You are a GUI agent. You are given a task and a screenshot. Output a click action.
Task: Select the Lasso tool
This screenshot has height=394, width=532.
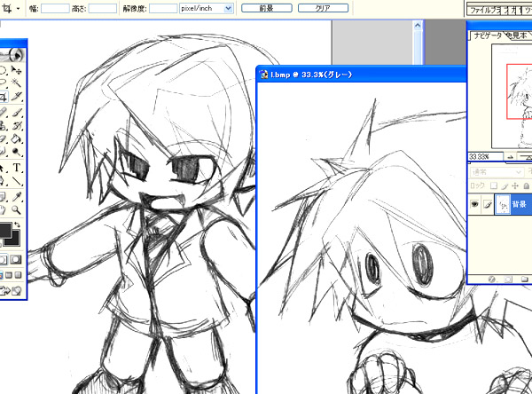point(3,83)
